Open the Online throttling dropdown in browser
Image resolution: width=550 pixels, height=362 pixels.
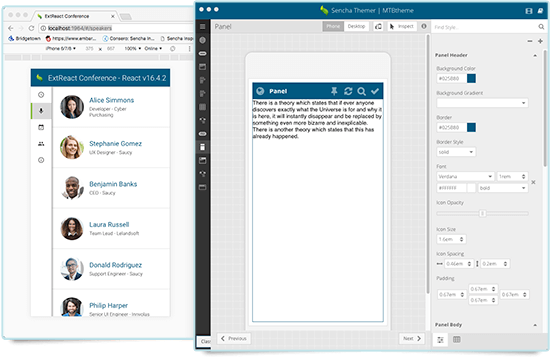click(153, 48)
